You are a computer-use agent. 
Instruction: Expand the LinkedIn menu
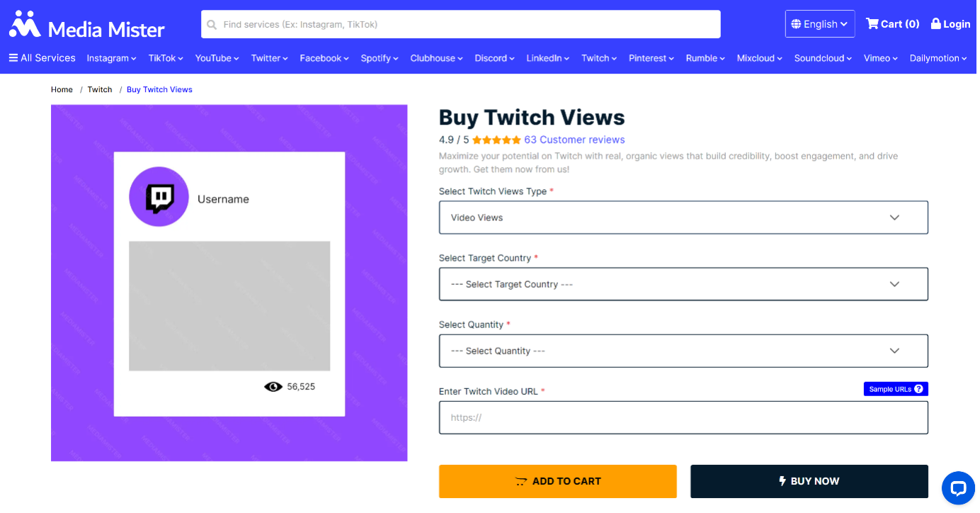click(547, 58)
